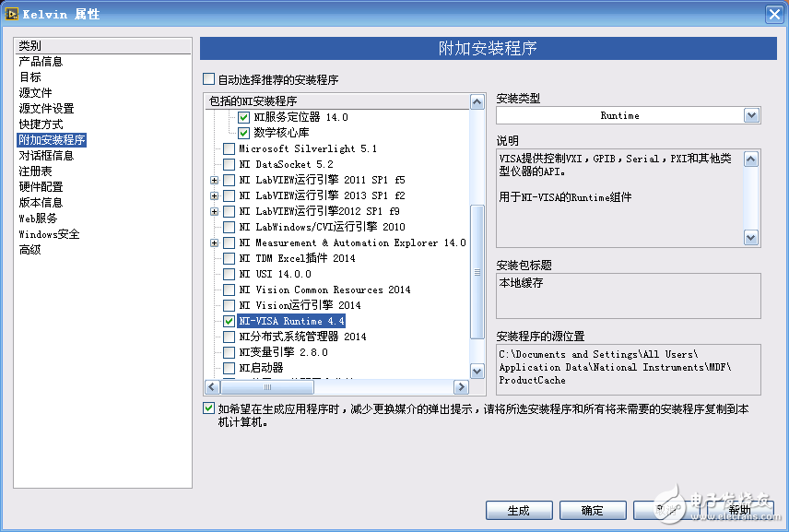Select NI-VISA Runtime 4.4 row text
This screenshot has height=532, width=789.
[291, 321]
